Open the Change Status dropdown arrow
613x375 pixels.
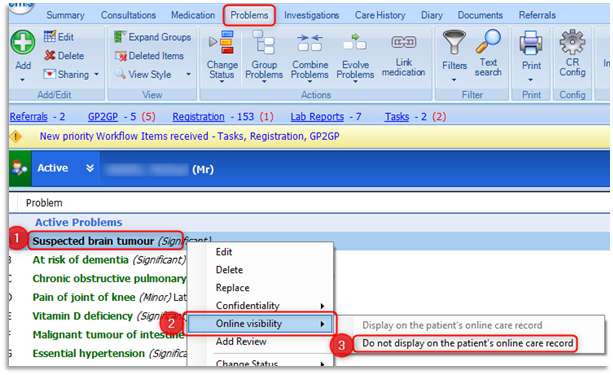point(222,82)
